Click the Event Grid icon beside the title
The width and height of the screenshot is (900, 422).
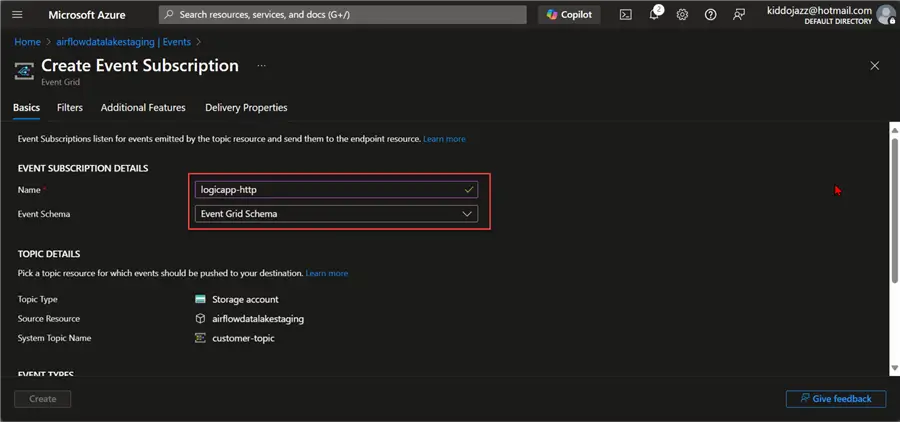[24, 71]
